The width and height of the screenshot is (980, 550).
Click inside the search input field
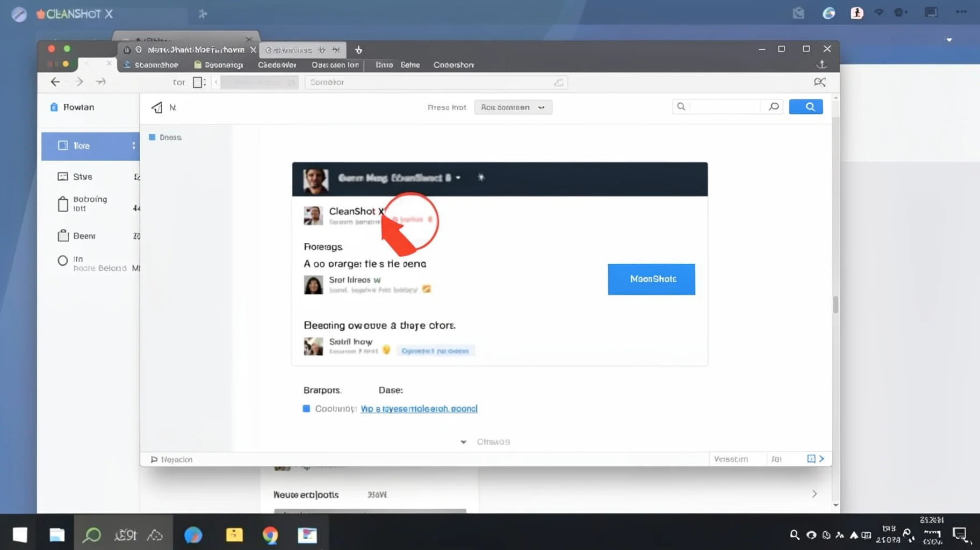click(724, 107)
